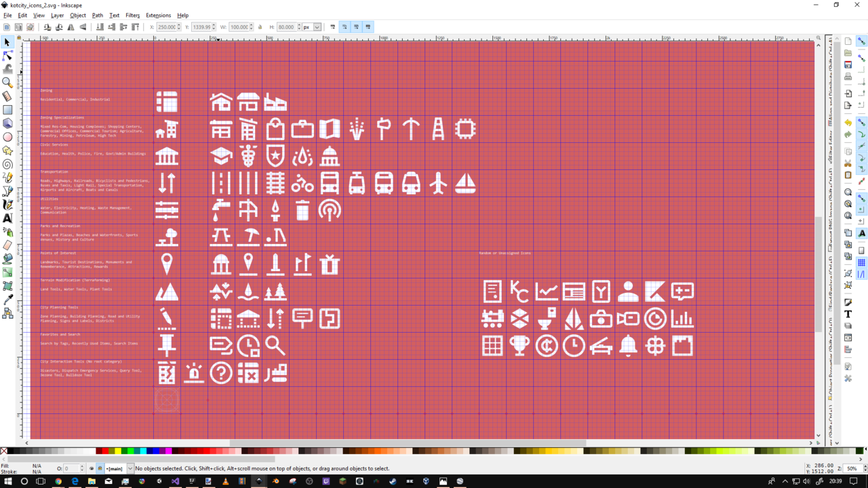Open the Edit menu
This screenshot has width=868, height=488.
pos(22,15)
